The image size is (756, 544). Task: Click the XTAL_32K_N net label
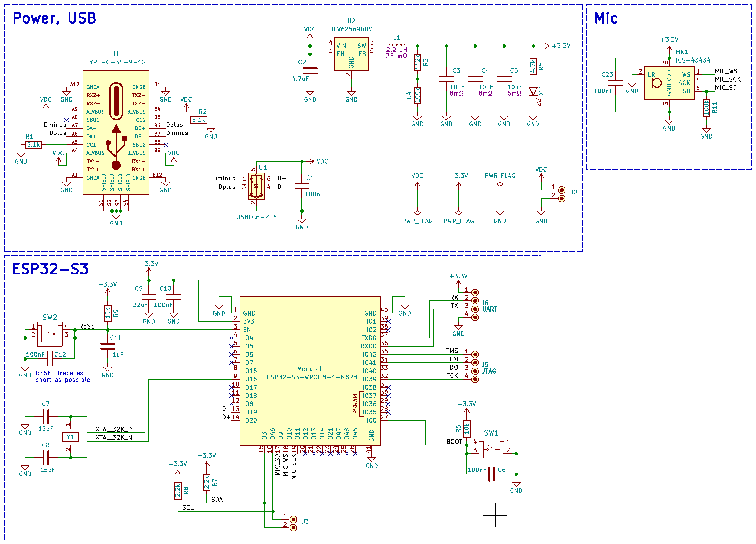[x=114, y=437]
